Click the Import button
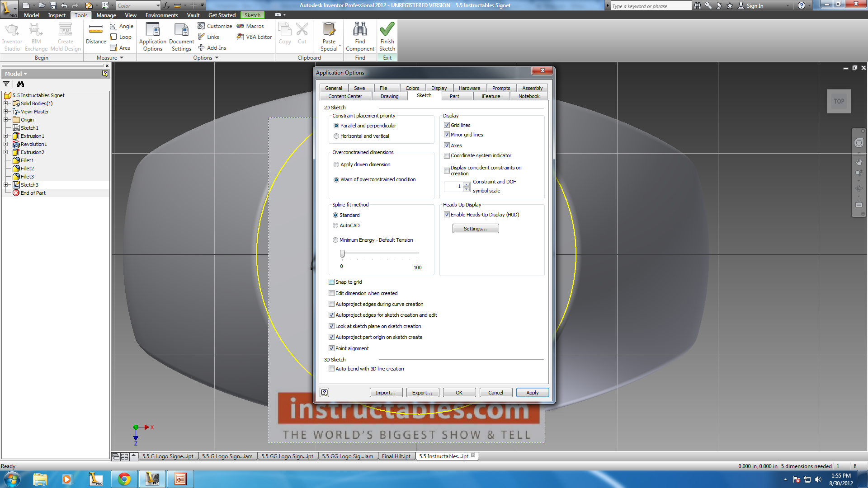Image resolution: width=868 pixels, height=488 pixels. pos(386,393)
